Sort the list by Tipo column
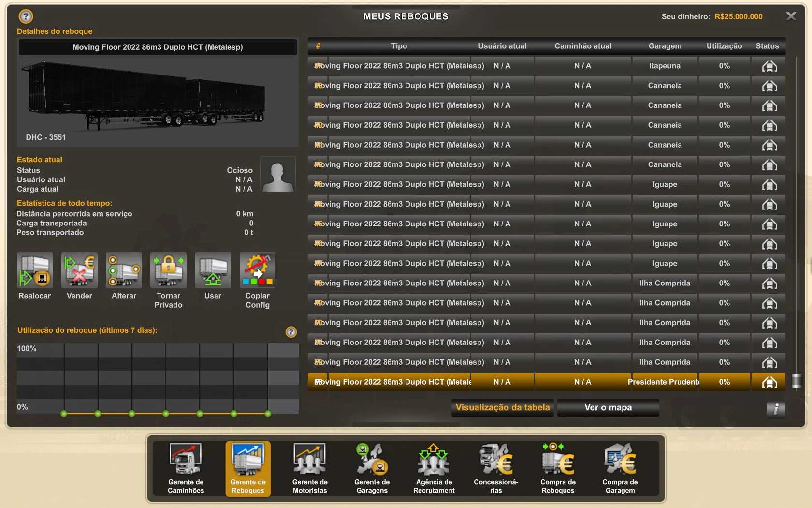 399,46
